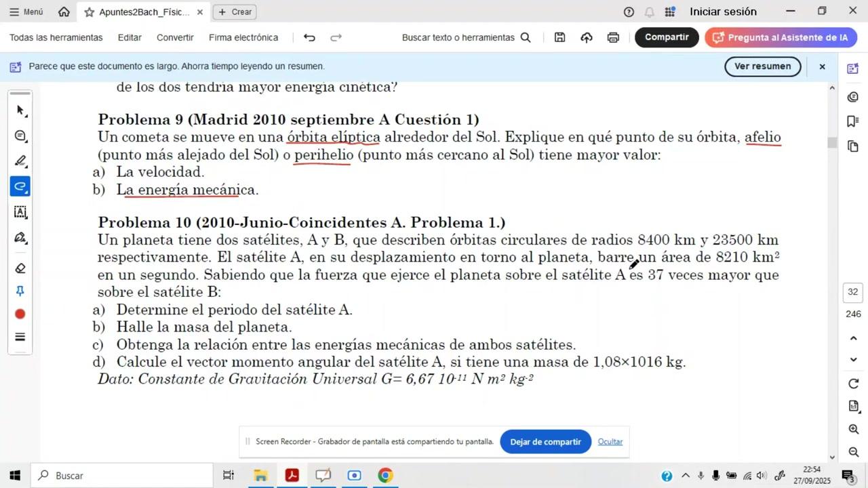Image resolution: width=868 pixels, height=488 pixels.
Task: Zoom in on the document
Action: pos(854,429)
